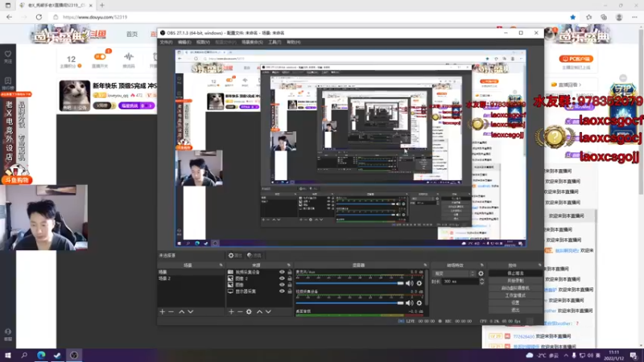
Task: Lock the 图像 2 source
Action: [290, 278]
